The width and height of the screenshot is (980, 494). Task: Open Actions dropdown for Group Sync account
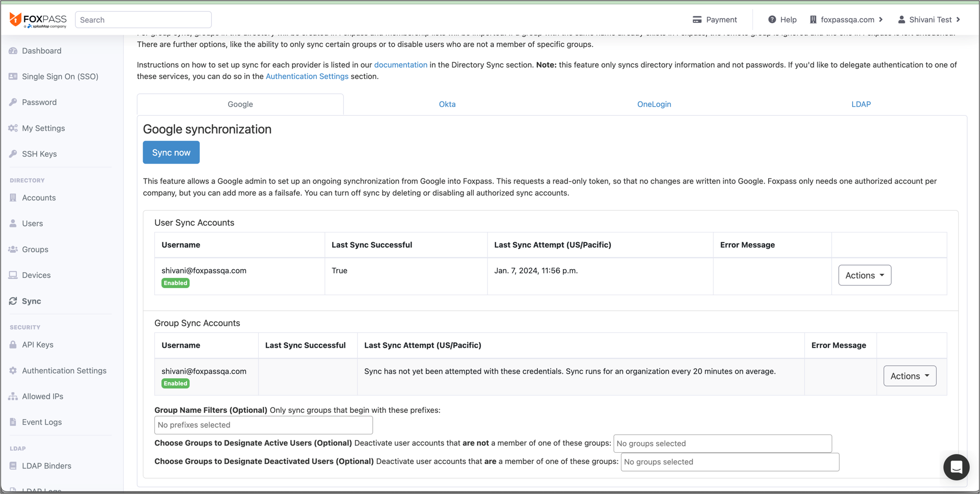pyautogui.click(x=910, y=376)
